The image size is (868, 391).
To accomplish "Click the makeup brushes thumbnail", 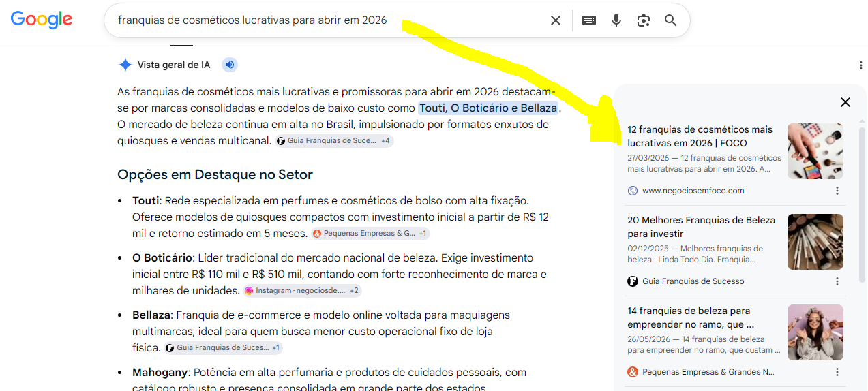I will (815, 242).
